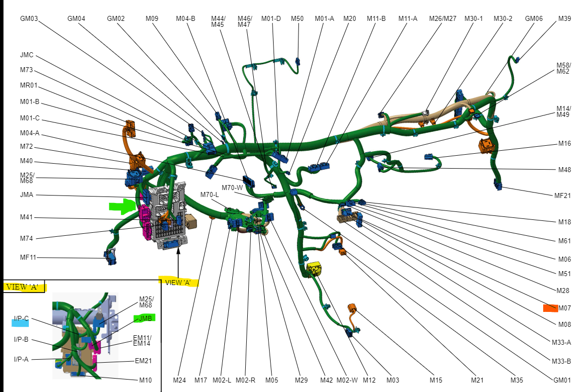This screenshot has width=583, height=392.
Task: Select the green JMB label in inset
Action: coord(145,319)
